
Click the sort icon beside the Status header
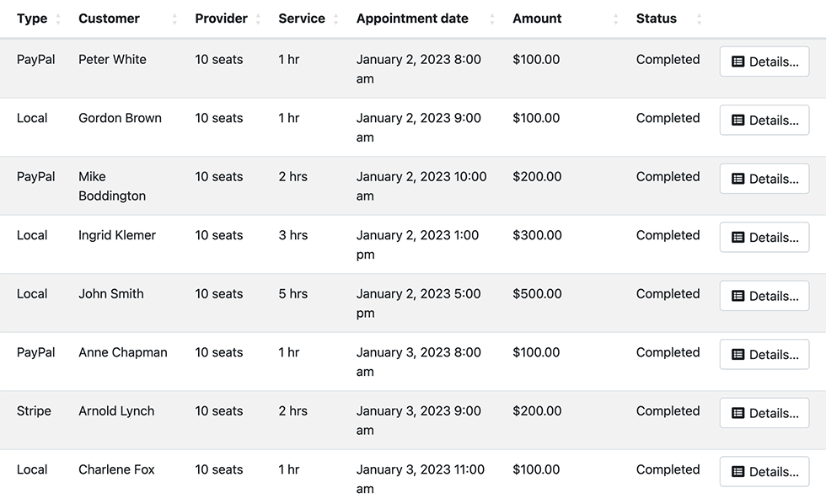[698, 19]
